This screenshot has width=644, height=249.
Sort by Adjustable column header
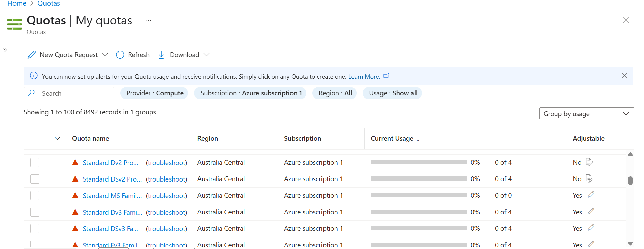pos(588,138)
